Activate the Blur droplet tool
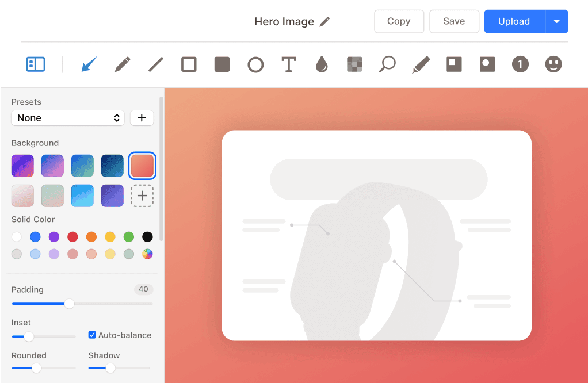 coord(322,64)
